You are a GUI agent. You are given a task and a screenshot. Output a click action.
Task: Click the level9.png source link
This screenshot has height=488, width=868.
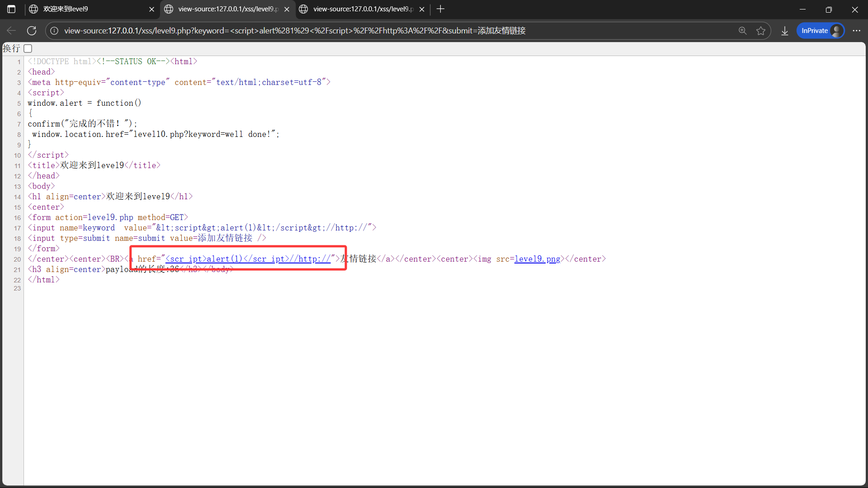[537, 259]
